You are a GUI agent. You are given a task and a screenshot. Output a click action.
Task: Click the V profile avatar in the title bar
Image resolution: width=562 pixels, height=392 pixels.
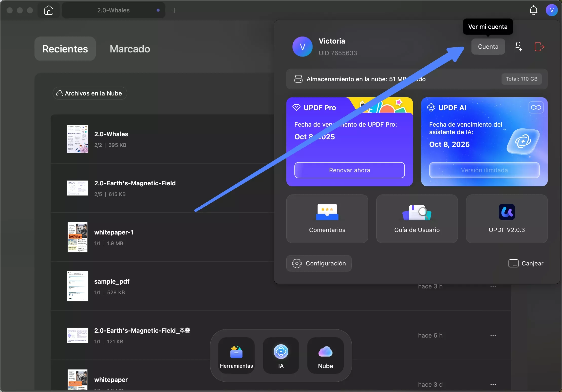click(552, 10)
